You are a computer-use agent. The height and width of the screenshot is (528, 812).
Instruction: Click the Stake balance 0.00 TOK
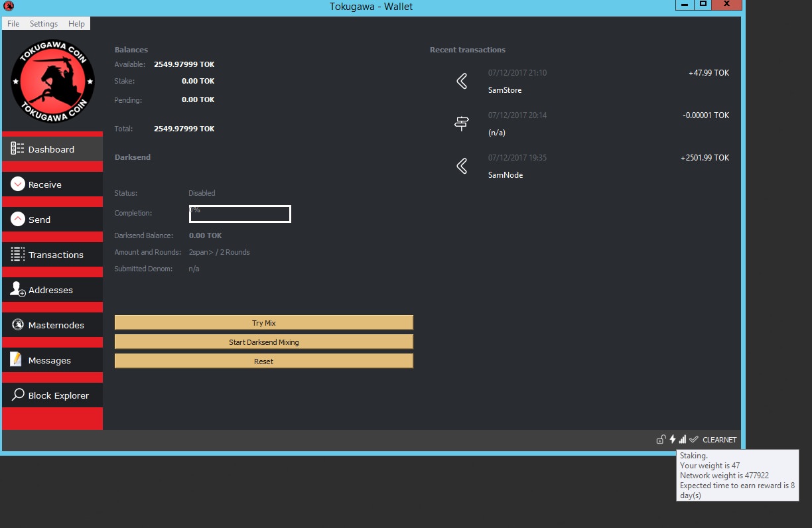coord(198,81)
